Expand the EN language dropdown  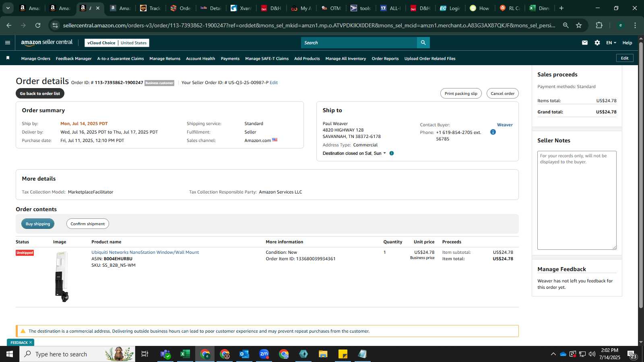tap(611, 43)
